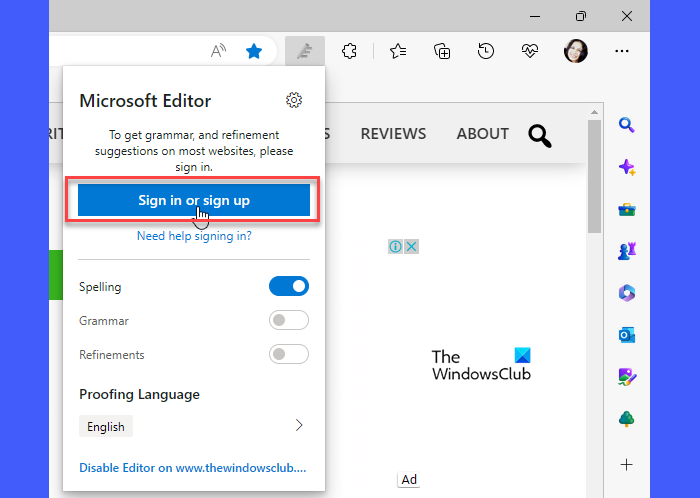
Task: Minimize the browser window
Action: [x=535, y=17]
